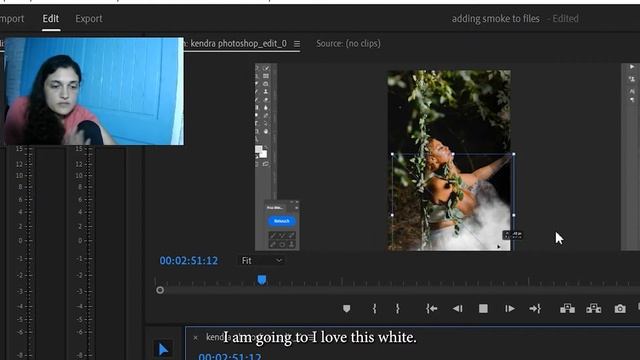
Task: Select the Edit workspace tab
Action: tap(51, 19)
